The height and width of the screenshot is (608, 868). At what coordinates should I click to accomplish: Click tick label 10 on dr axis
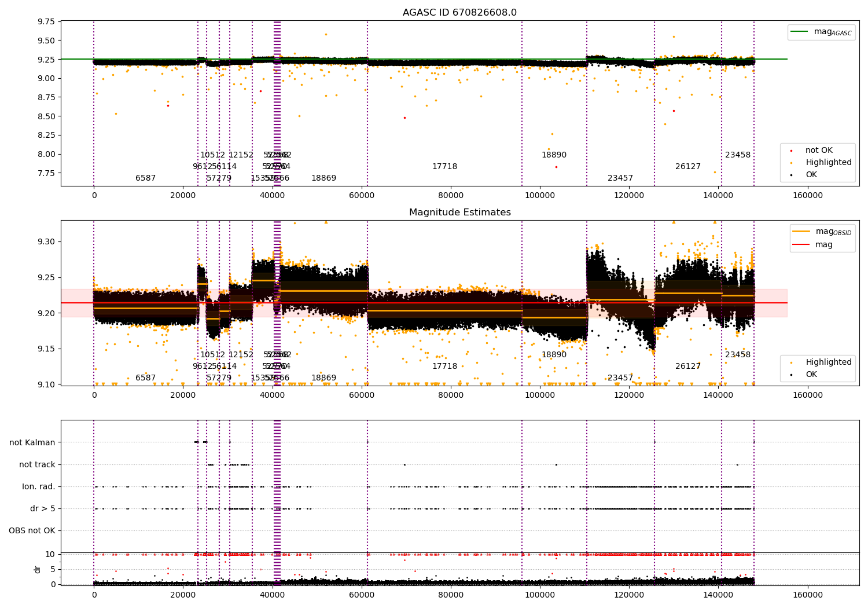(50, 554)
